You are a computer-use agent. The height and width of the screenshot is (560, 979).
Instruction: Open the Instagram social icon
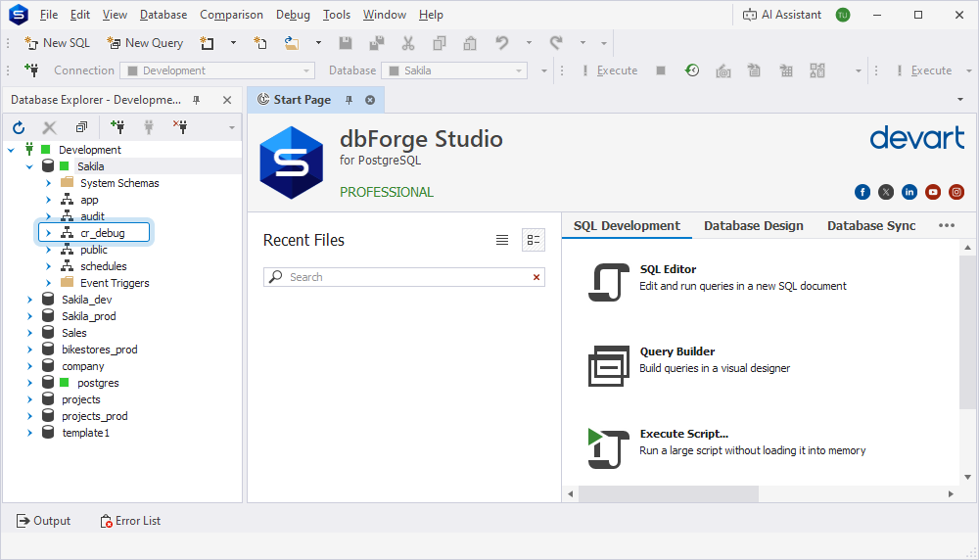pos(956,192)
